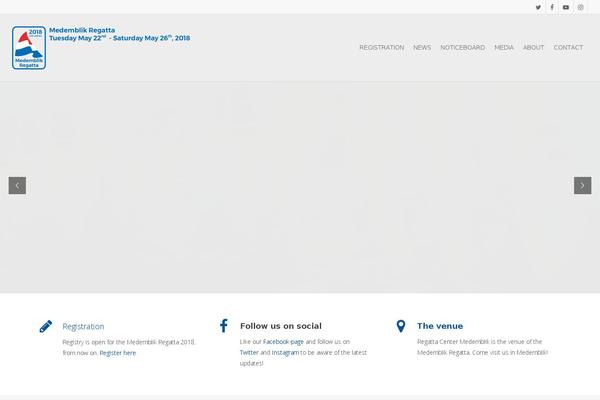Click the 'The venue' heading

pos(440,326)
